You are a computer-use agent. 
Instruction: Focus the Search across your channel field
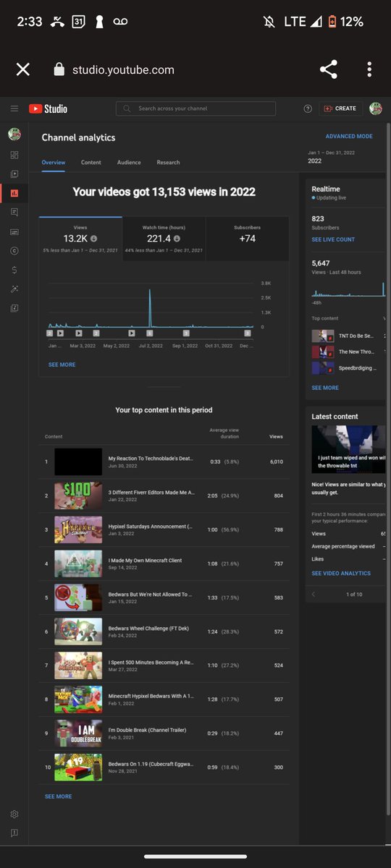(x=195, y=109)
